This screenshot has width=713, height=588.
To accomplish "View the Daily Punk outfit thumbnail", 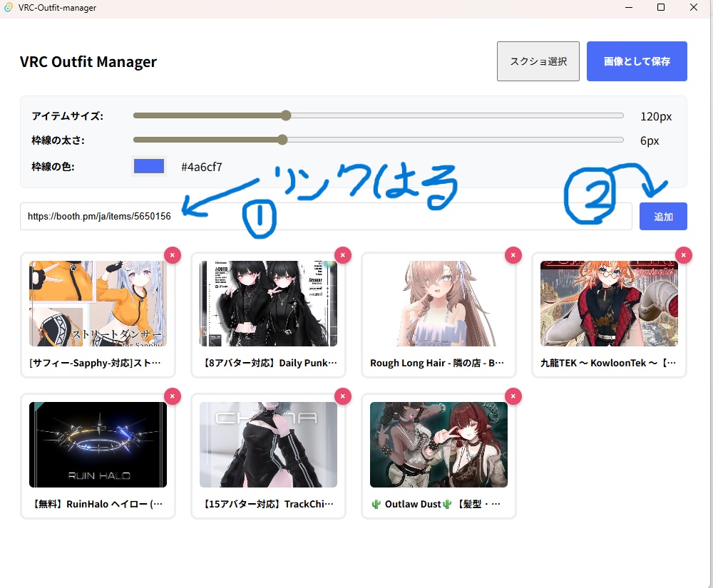I will (268, 303).
